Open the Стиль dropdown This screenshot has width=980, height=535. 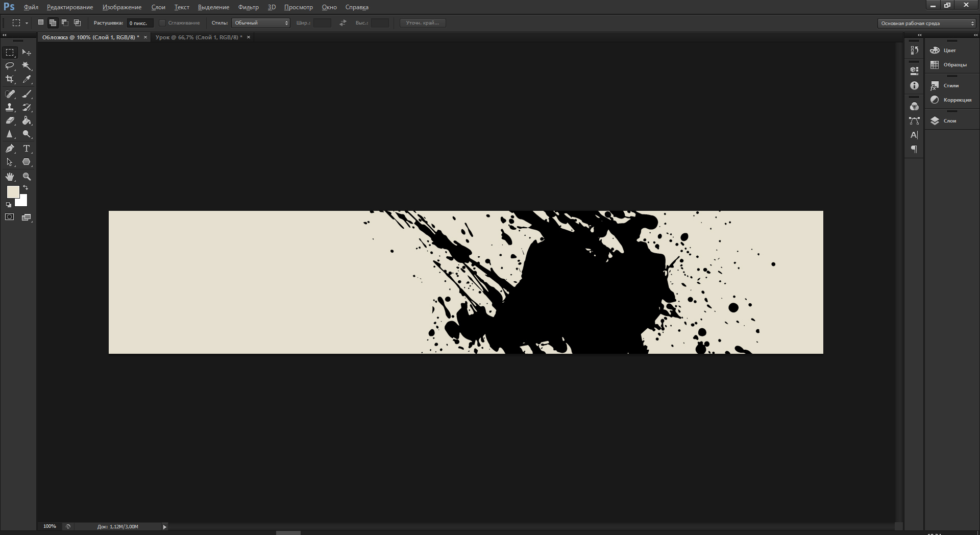(261, 23)
